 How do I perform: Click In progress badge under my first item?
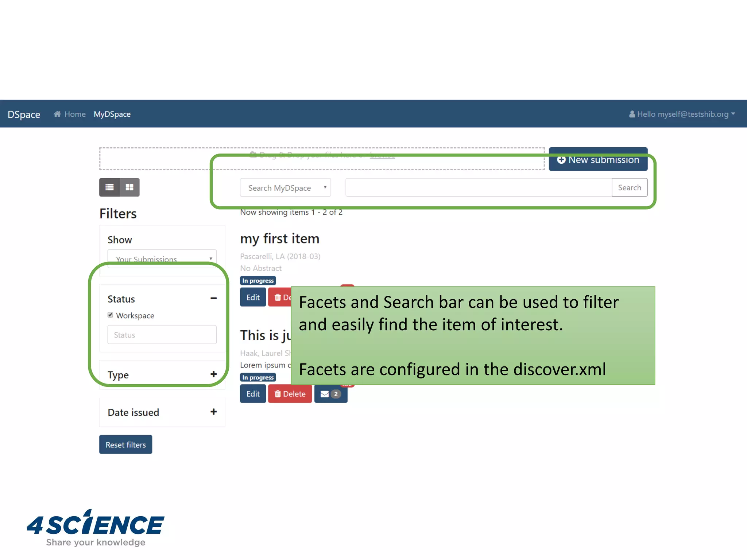coord(258,281)
